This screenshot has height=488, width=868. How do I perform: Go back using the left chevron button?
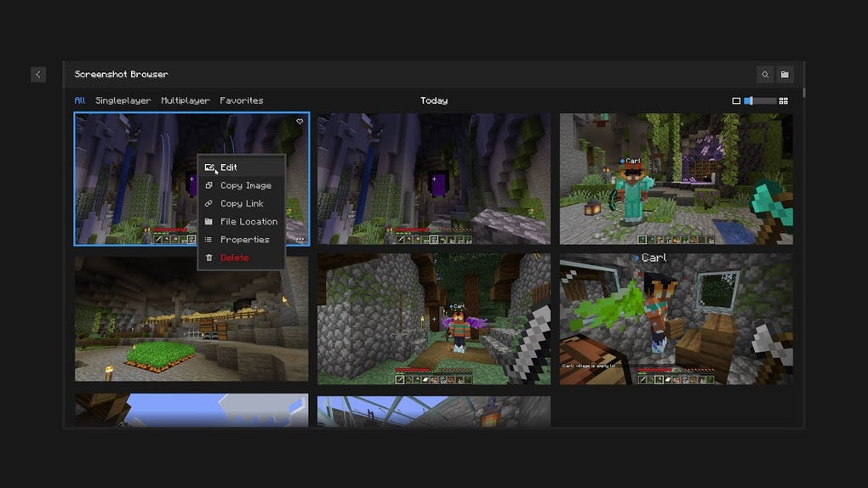point(38,74)
